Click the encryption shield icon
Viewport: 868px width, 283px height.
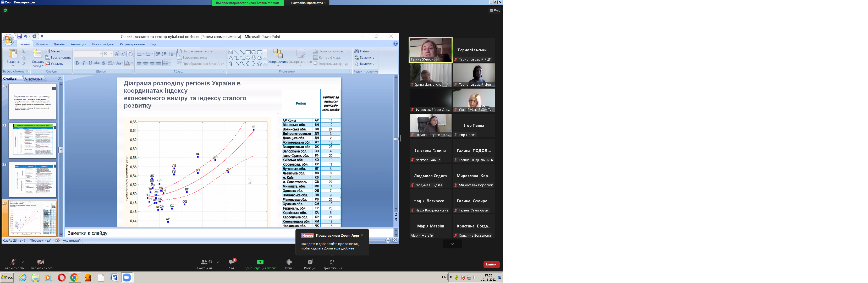point(5,10)
